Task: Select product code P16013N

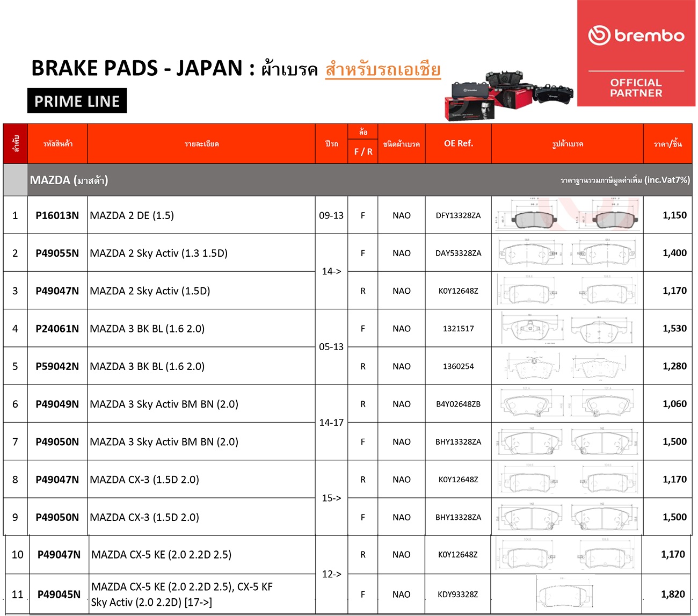Action: point(57,215)
